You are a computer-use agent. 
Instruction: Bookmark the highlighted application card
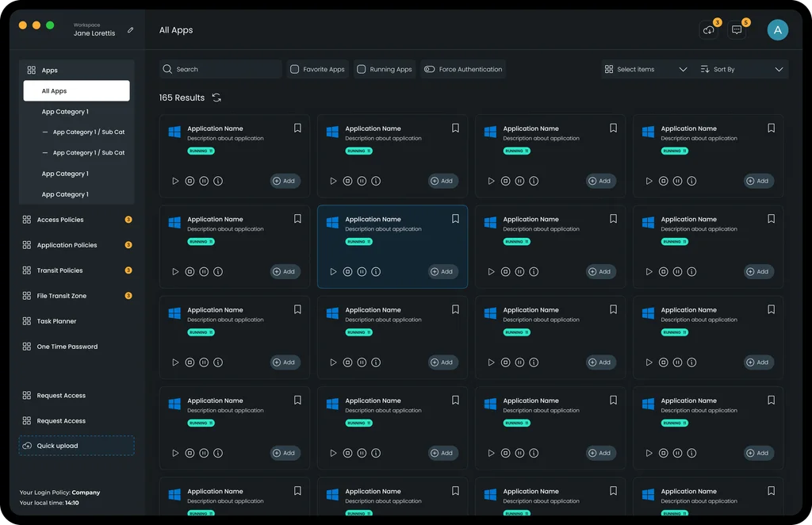click(455, 219)
